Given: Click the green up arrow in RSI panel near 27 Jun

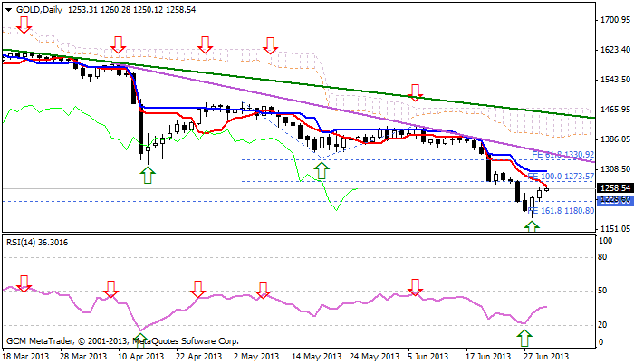Looking at the screenshot, I should click(x=524, y=339).
